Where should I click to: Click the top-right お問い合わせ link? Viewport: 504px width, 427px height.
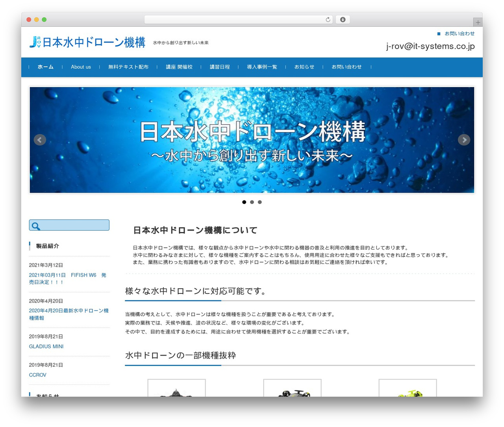pyautogui.click(x=460, y=33)
